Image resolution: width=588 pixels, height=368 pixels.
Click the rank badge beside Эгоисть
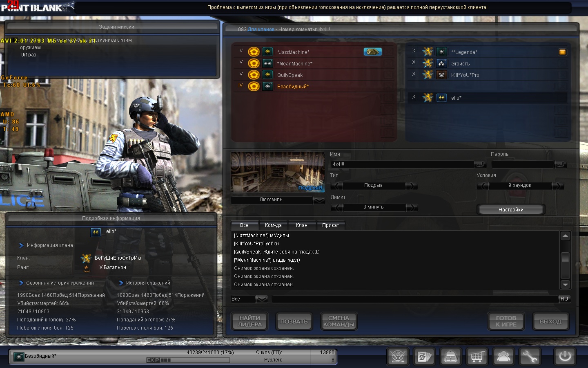441,63
